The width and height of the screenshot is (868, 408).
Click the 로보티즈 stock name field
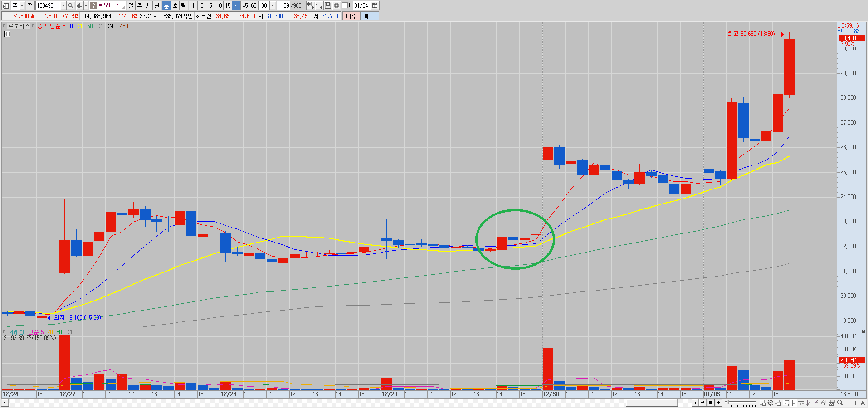[x=108, y=5]
